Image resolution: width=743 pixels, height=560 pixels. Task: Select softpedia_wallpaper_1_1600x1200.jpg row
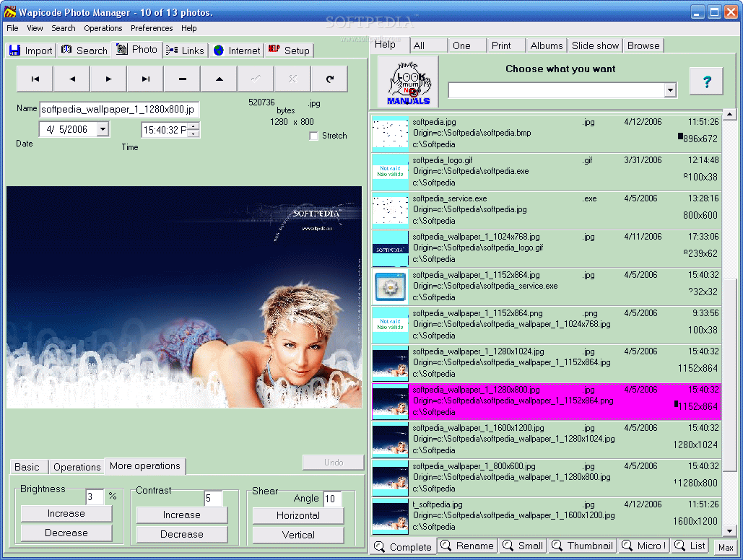click(547, 439)
